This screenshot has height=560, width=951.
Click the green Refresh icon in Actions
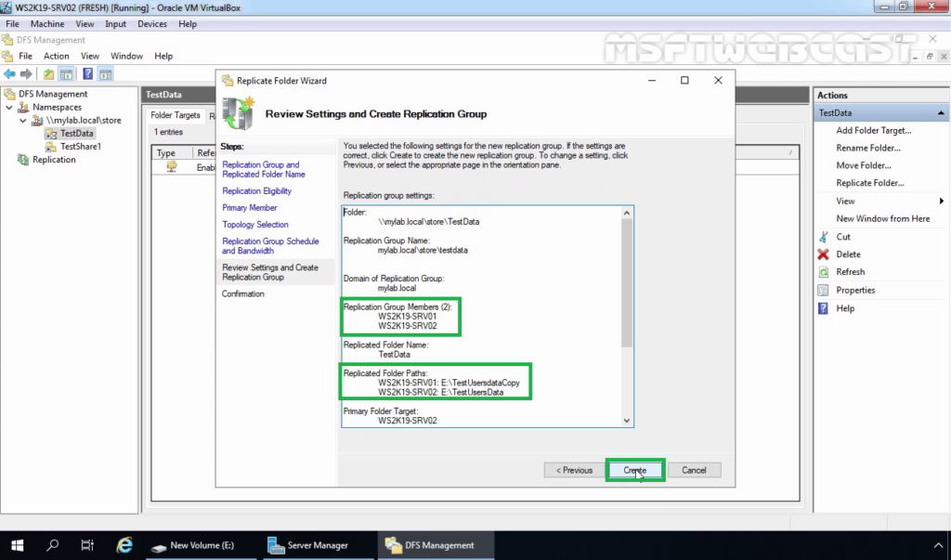point(823,272)
